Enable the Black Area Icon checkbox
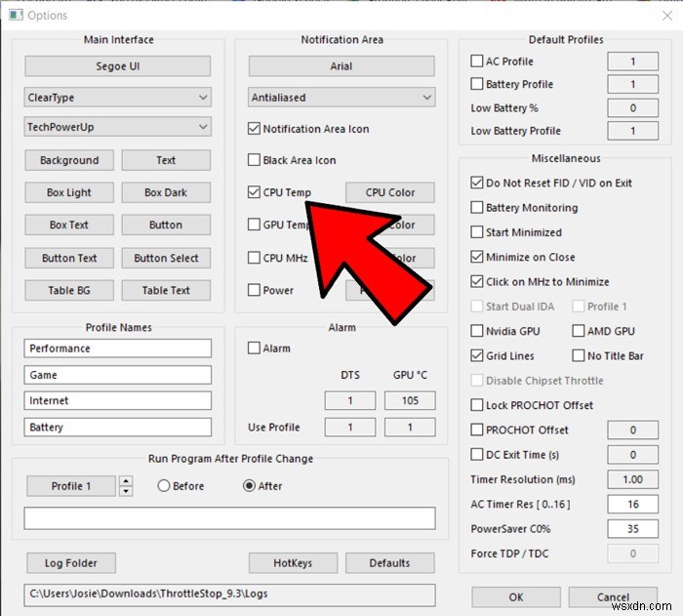683x616 pixels. coord(254,160)
